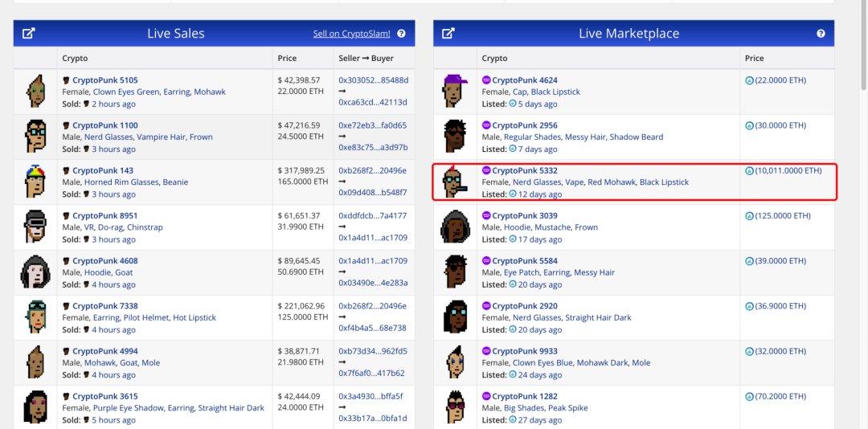This screenshot has height=429, width=868.
Task: Click the Purple Eye Shadow attribute link
Action: point(129,408)
